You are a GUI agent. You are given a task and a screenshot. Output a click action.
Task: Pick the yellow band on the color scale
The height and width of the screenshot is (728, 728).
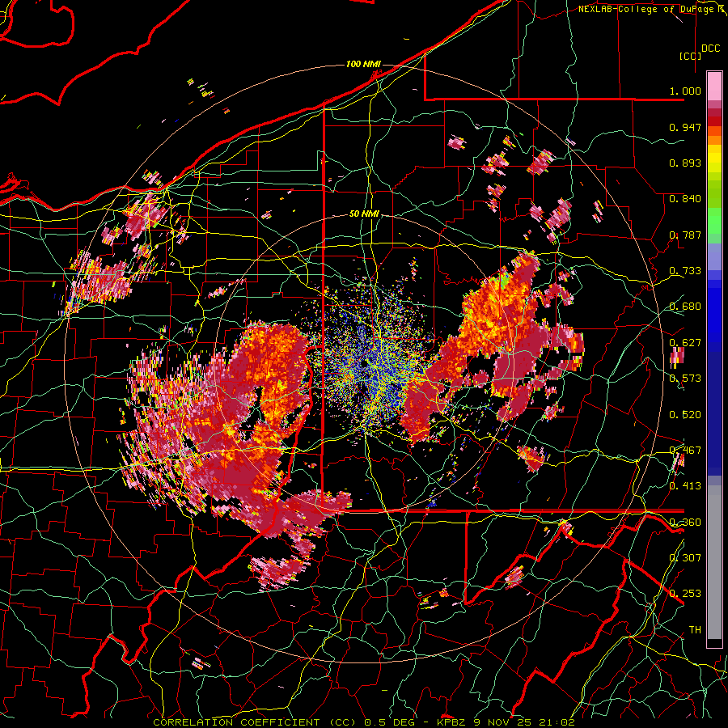coord(714,159)
